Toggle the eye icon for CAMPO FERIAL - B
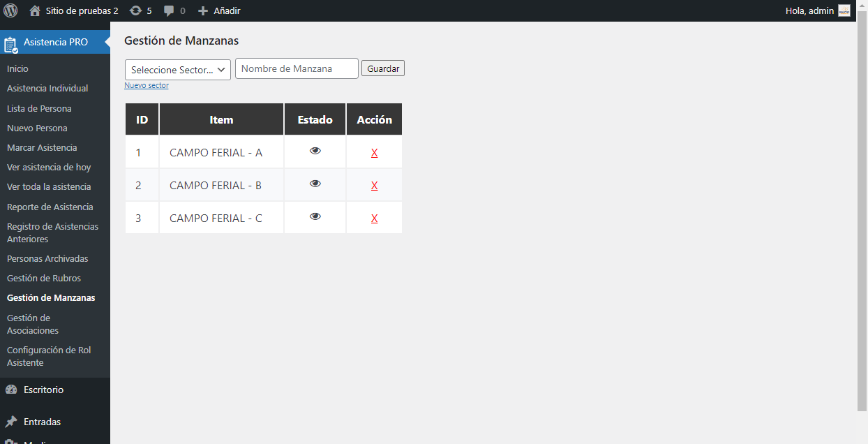868x444 pixels. click(315, 184)
